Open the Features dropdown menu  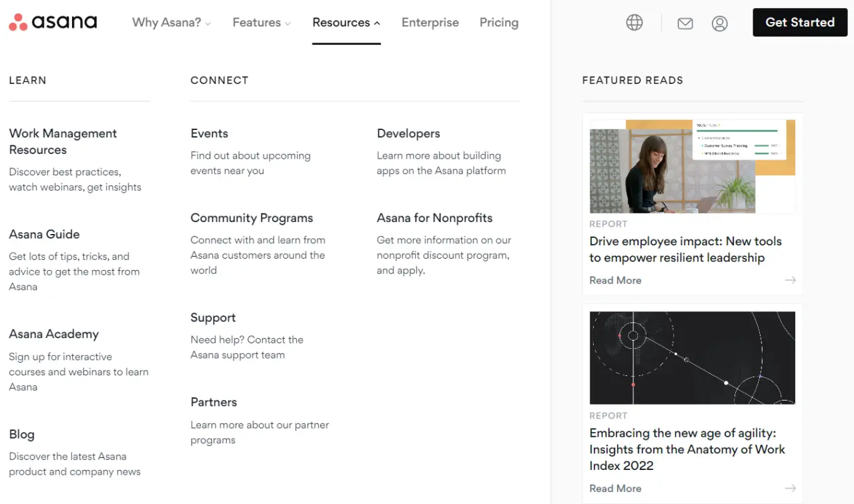tap(257, 22)
